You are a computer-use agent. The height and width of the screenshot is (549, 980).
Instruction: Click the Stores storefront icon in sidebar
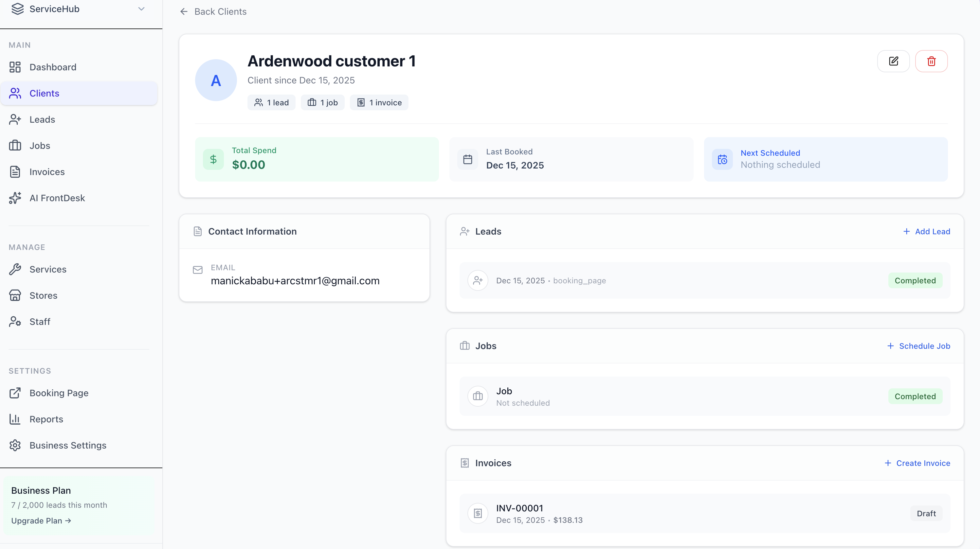15,295
